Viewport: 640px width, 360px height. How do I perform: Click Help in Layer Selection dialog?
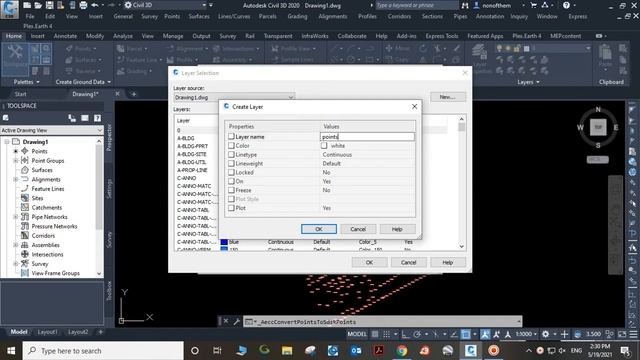pyautogui.click(x=448, y=262)
